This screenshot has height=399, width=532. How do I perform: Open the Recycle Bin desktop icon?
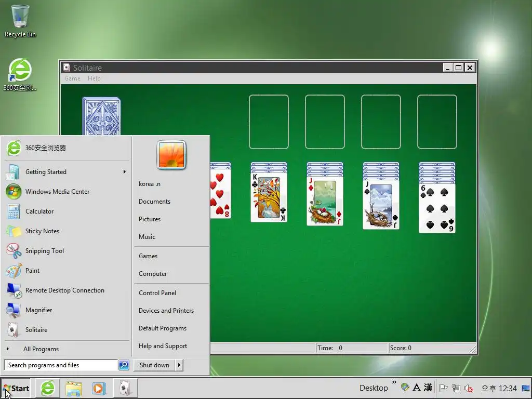pos(20,21)
